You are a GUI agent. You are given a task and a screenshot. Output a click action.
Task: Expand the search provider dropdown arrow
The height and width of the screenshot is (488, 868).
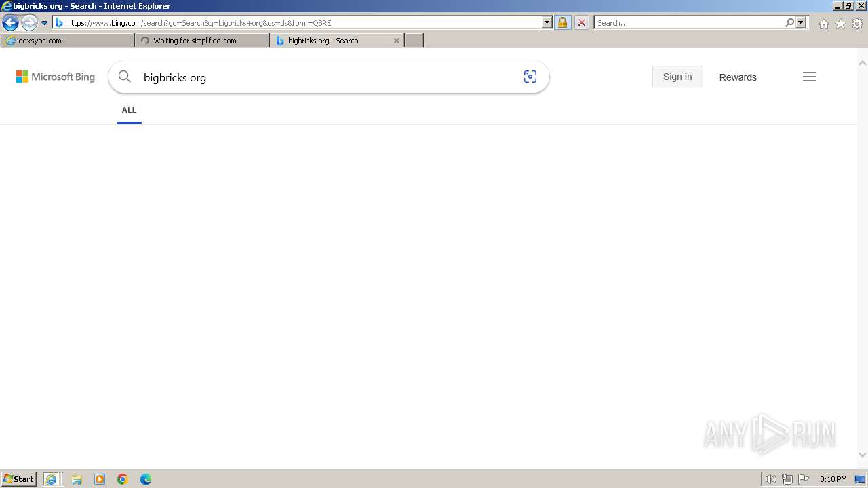pyautogui.click(x=801, y=22)
